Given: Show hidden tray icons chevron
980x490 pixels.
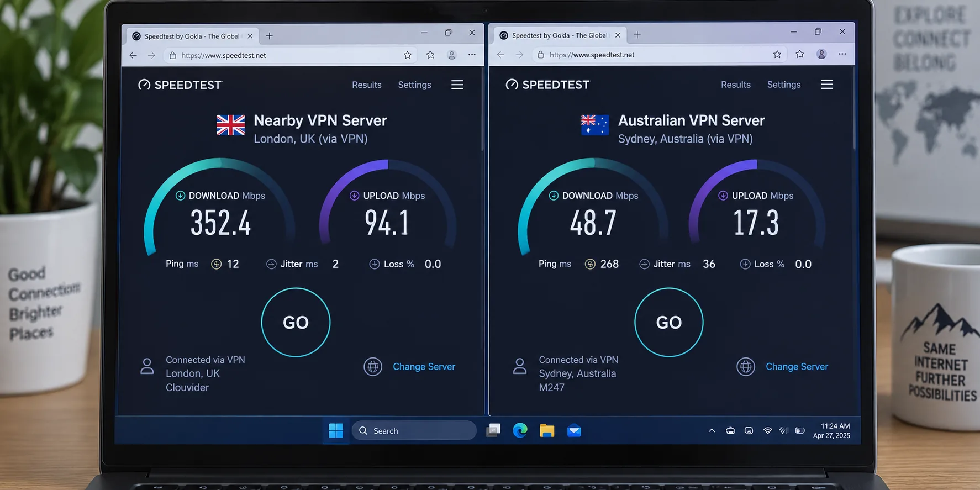Looking at the screenshot, I should [712, 431].
